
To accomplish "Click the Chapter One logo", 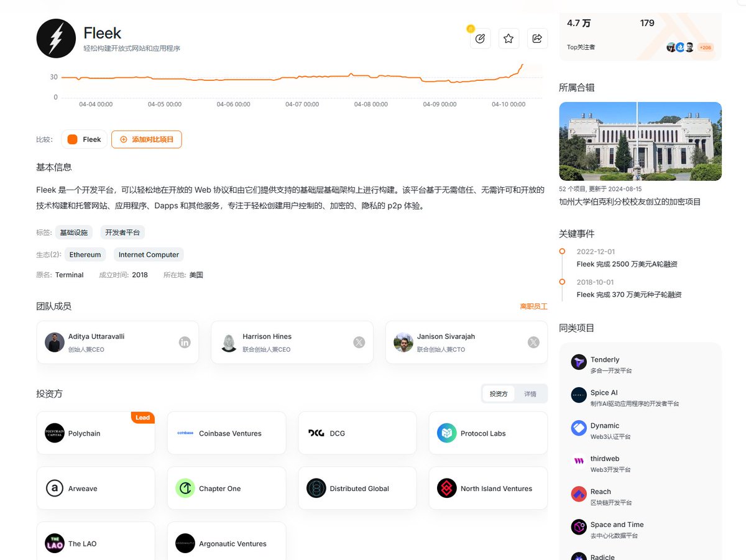I will pyautogui.click(x=185, y=489).
